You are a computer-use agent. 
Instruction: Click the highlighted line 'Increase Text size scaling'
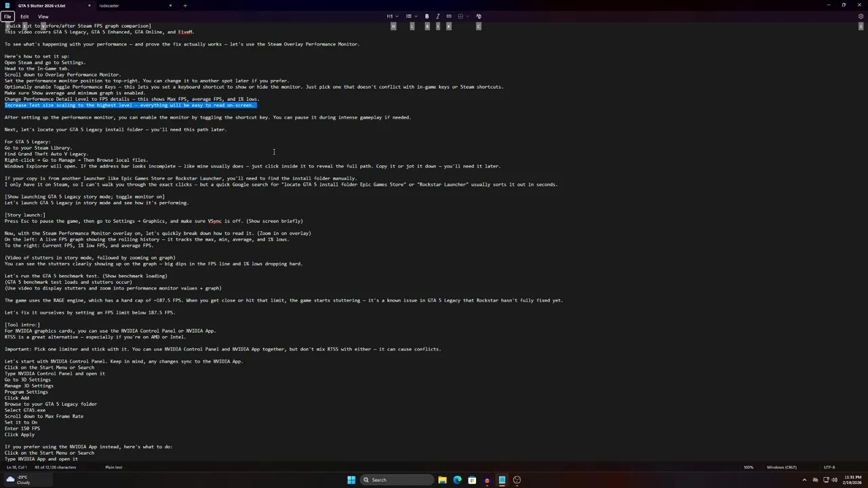point(130,105)
